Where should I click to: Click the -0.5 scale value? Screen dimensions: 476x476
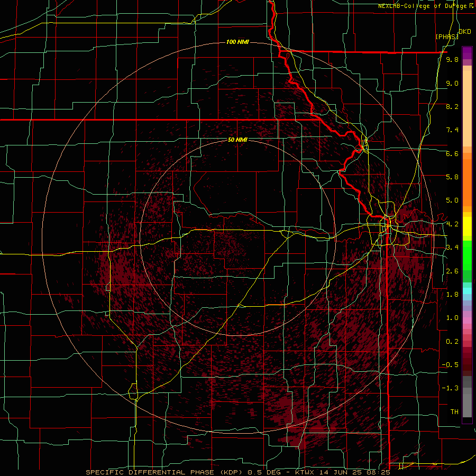pyautogui.click(x=451, y=365)
